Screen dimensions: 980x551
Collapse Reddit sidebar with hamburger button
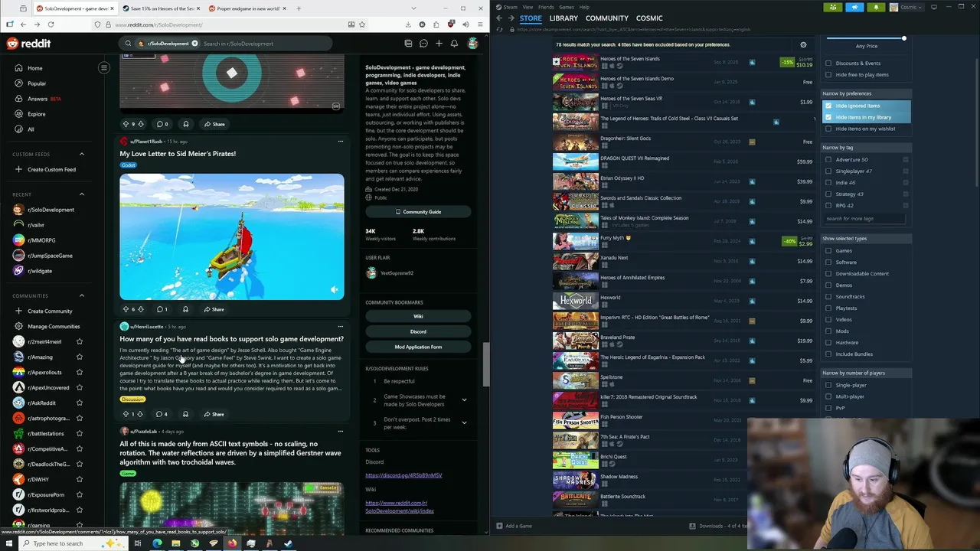click(x=104, y=68)
